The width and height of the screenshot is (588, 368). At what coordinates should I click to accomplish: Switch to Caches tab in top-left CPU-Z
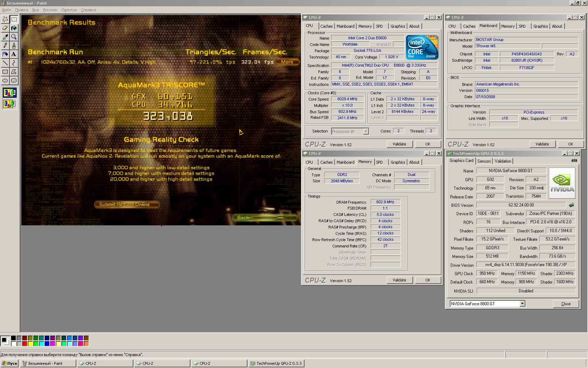click(326, 26)
